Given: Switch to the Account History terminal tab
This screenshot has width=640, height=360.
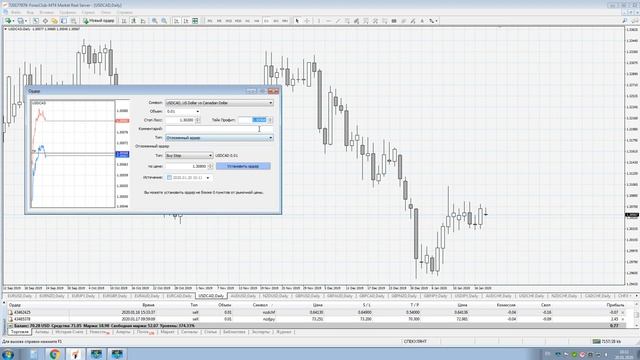Looking at the screenshot, I should pyautogui.click(x=69, y=332).
